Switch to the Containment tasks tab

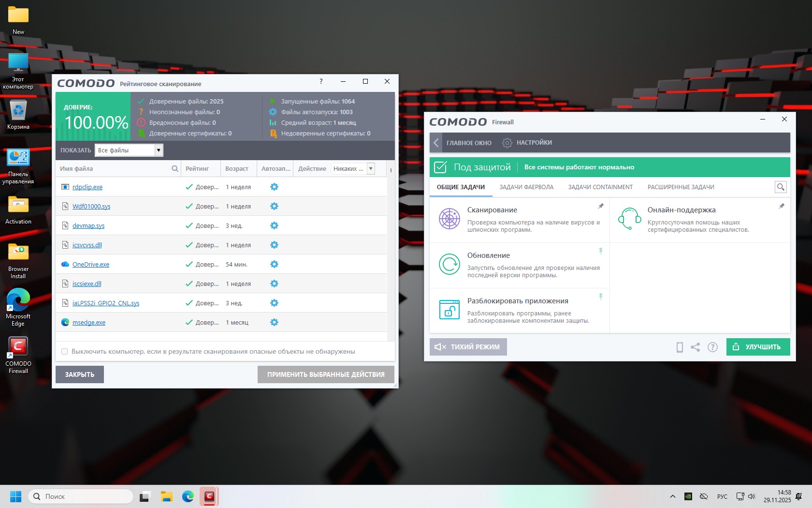pyautogui.click(x=600, y=187)
